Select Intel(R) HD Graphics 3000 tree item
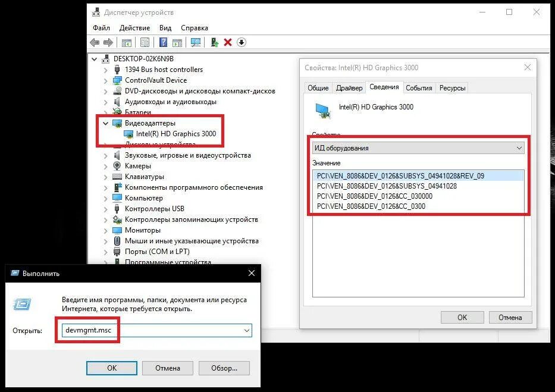This screenshot has width=555, height=392. pos(176,134)
